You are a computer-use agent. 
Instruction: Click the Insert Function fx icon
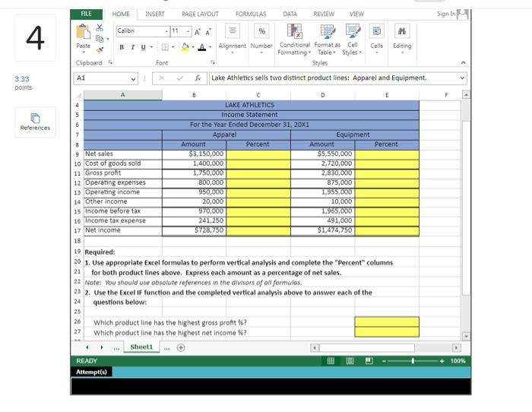coord(198,78)
